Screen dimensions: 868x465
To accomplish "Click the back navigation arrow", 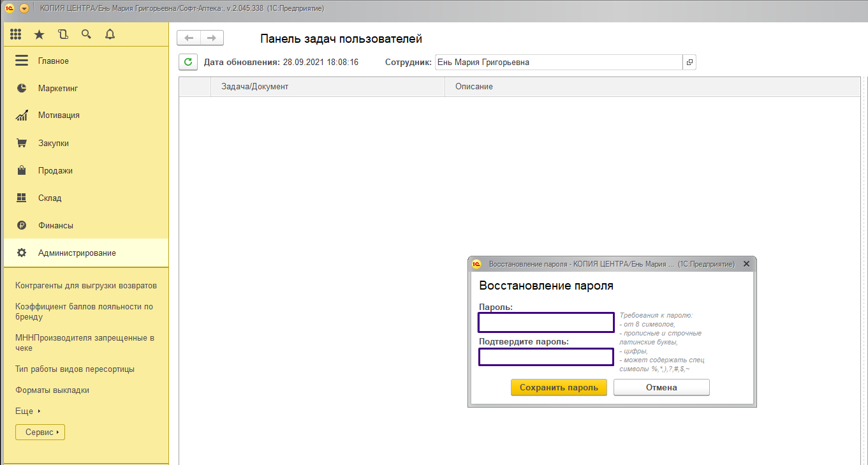I will (x=189, y=38).
